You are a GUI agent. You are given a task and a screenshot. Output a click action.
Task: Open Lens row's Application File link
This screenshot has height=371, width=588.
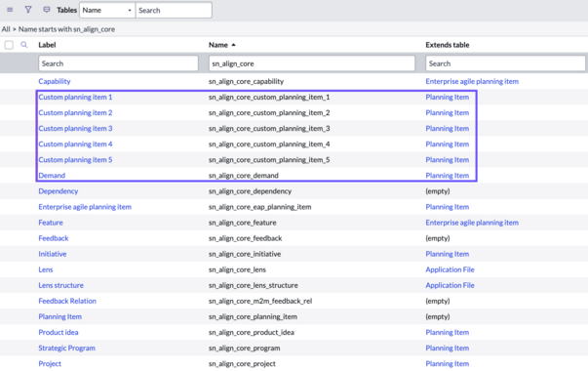click(x=450, y=269)
